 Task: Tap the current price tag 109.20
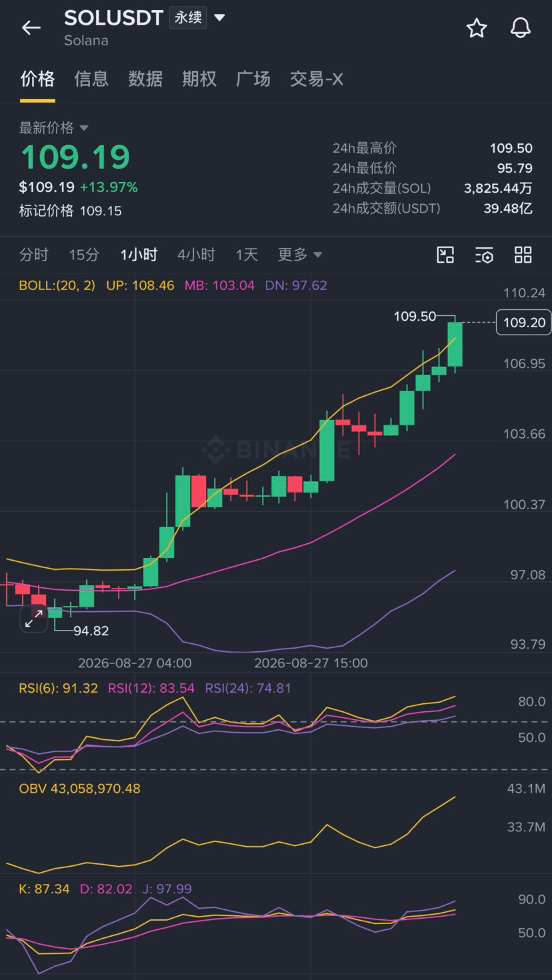pyautogui.click(x=524, y=323)
